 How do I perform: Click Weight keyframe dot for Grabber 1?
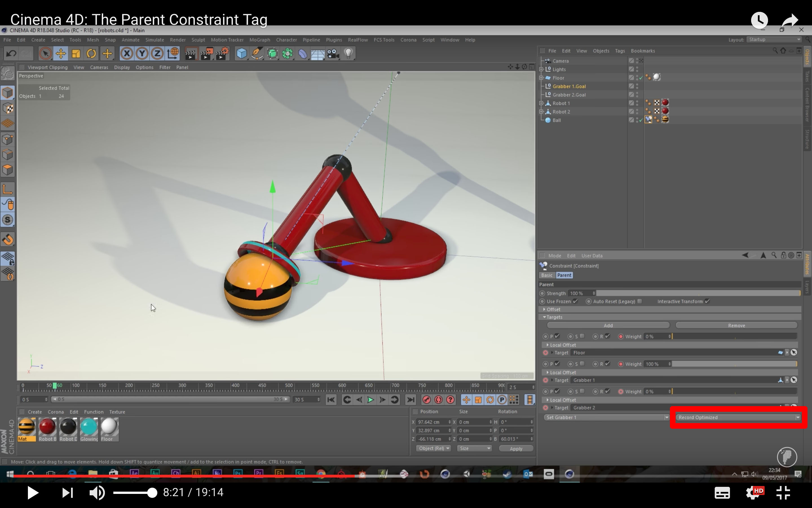pos(621,364)
